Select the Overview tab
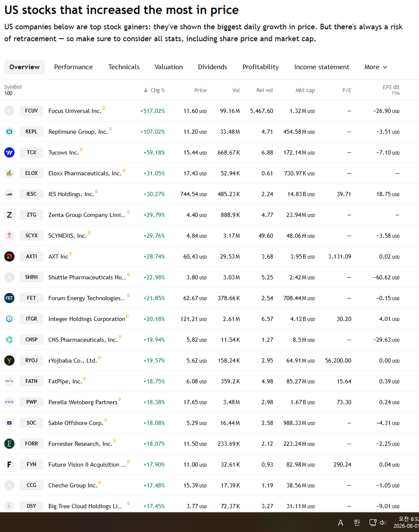The image size is (419, 532). pyautogui.click(x=25, y=67)
